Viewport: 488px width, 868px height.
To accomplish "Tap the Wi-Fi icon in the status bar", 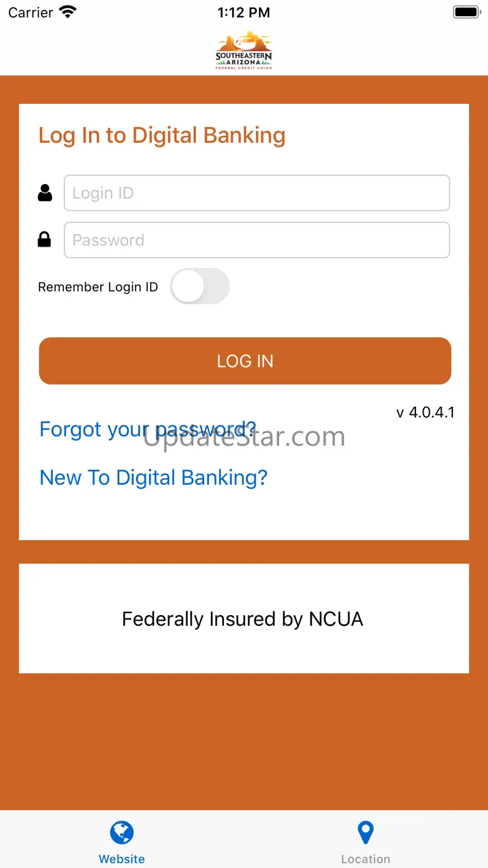I will pos(67,12).
